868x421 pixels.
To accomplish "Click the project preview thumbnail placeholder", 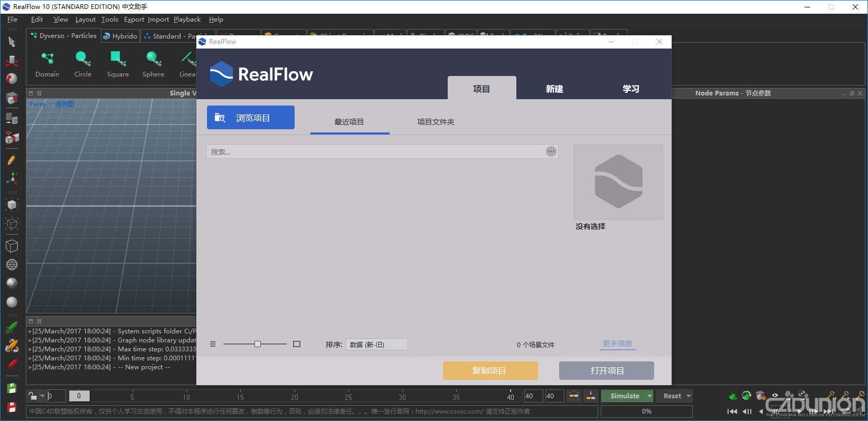I will tap(618, 182).
